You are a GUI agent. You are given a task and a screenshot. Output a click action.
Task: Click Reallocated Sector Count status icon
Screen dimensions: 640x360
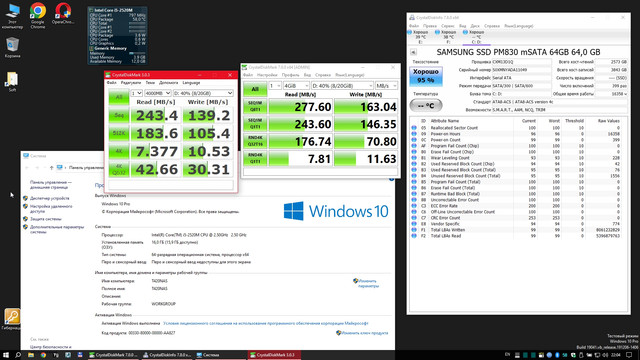(413, 128)
